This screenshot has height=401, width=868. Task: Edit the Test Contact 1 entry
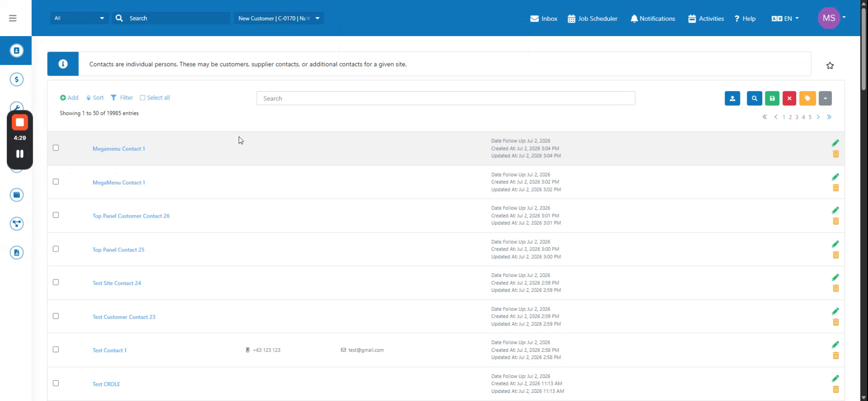point(835,345)
